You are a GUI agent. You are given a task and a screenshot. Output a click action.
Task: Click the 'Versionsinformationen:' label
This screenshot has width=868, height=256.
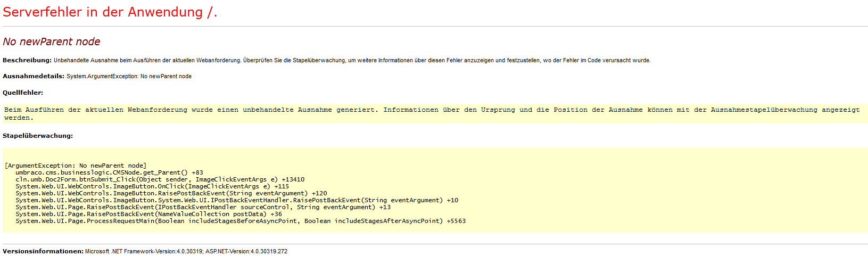click(x=43, y=251)
